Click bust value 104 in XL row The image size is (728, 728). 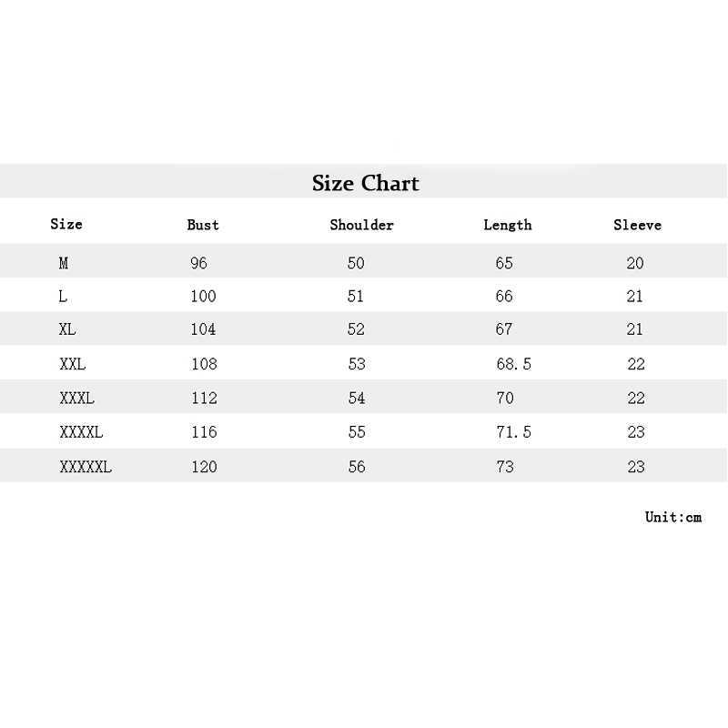[x=203, y=329]
